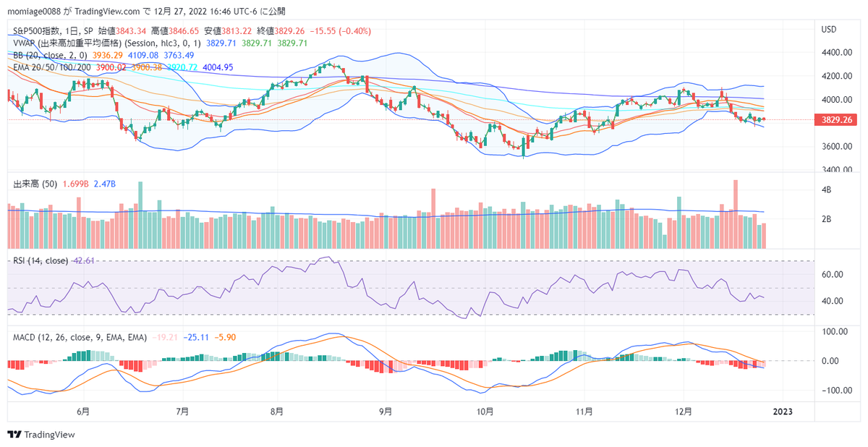This screenshot has height=447, width=868.
Task: Click the open value 3843.34
Action: 132,31
